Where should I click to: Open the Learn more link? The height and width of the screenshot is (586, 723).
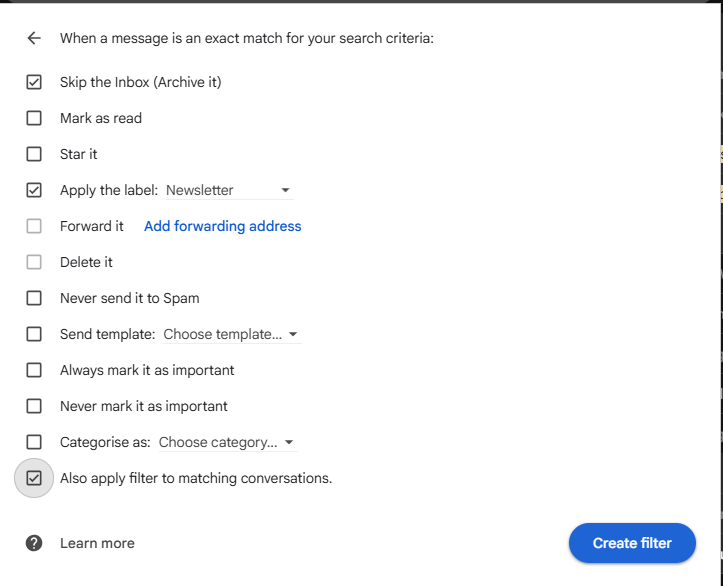point(97,543)
